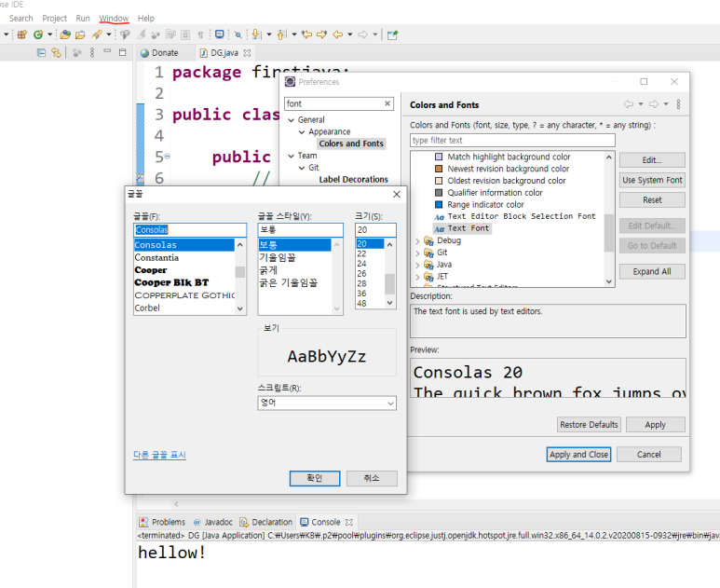The width and height of the screenshot is (720, 588).
Task: Click the Open Console monitor icon
Action: point(220,34)
